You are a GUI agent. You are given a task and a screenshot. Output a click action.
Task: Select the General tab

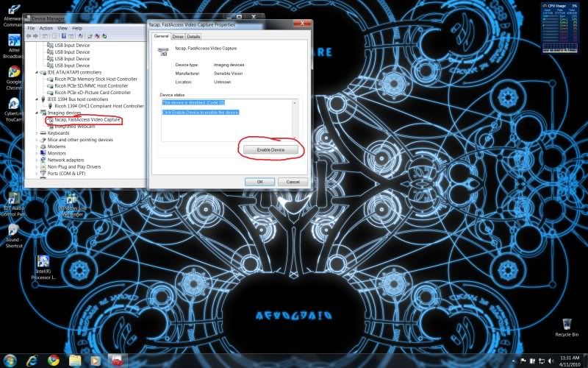[161, 36]
